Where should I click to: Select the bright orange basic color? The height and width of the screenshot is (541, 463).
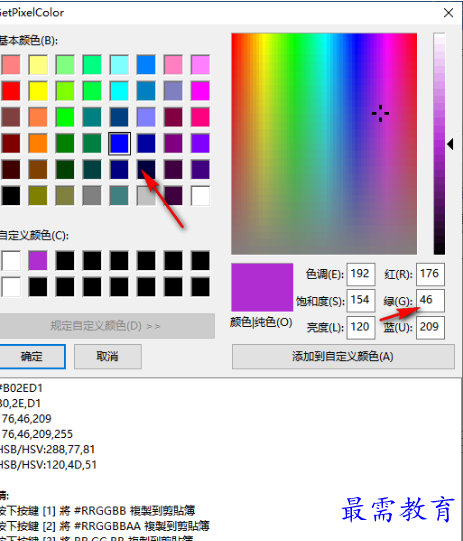[x=38, y=143]
